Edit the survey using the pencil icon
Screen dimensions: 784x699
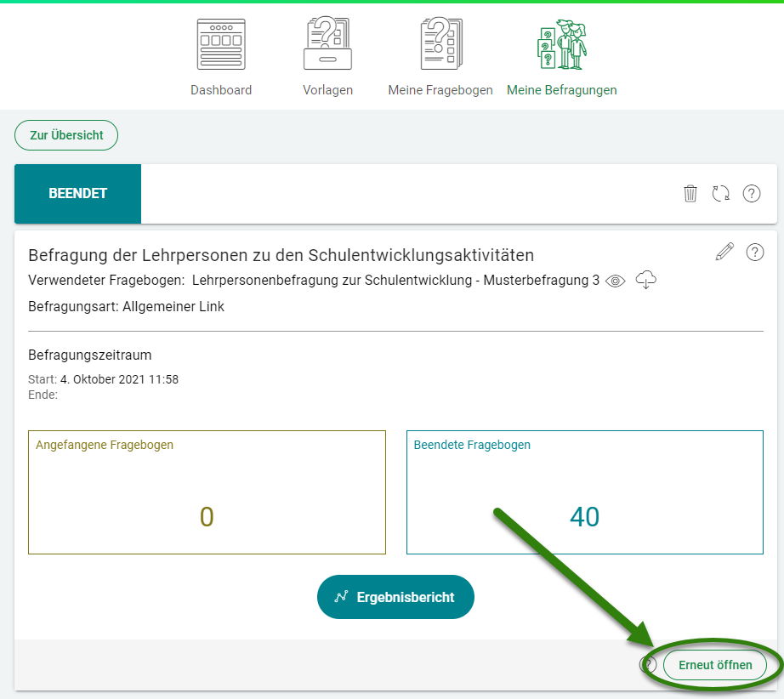724,252
